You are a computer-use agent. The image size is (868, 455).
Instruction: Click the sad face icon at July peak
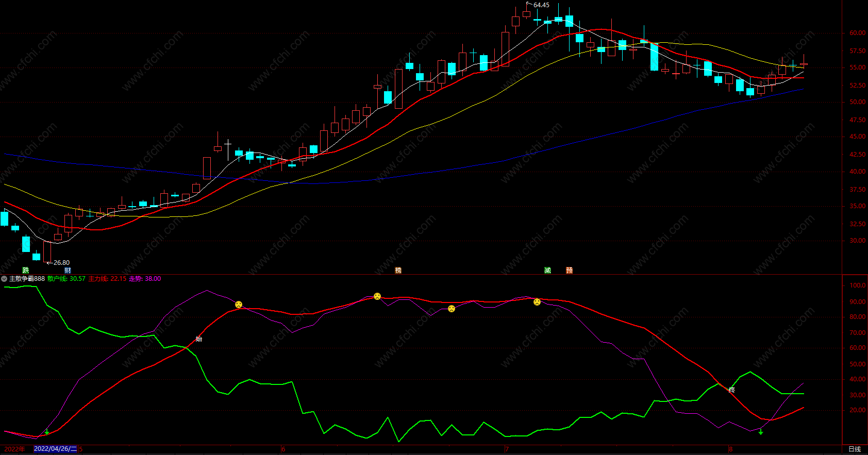point(537,302)
